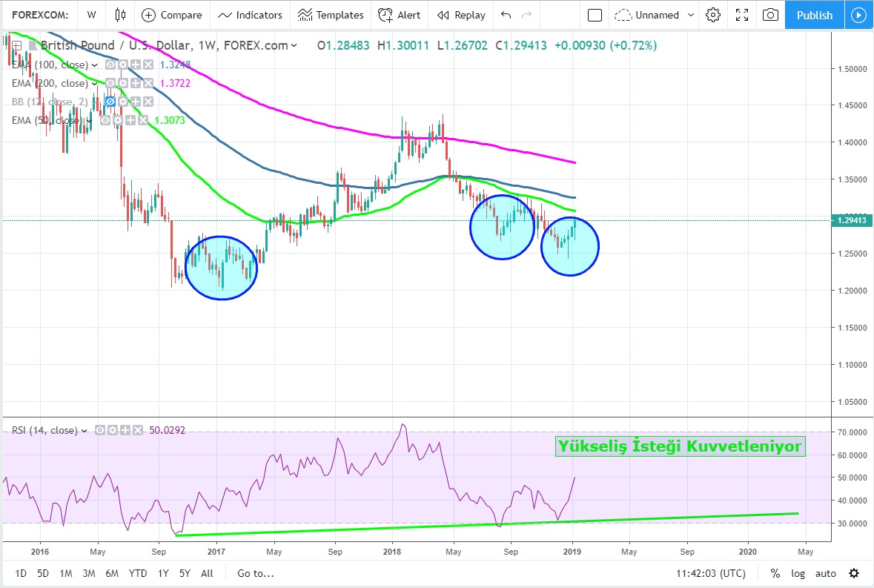Viewport: 874px width, 588px height.
Task: Show the hidden Bollinger Bands indicator
Action: tap(110, 102)
